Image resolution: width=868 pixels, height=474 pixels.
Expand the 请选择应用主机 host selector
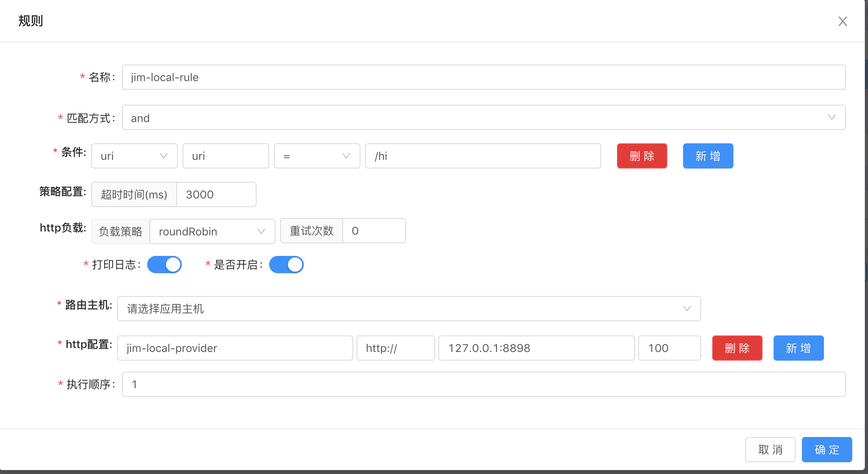click(409, 309)
